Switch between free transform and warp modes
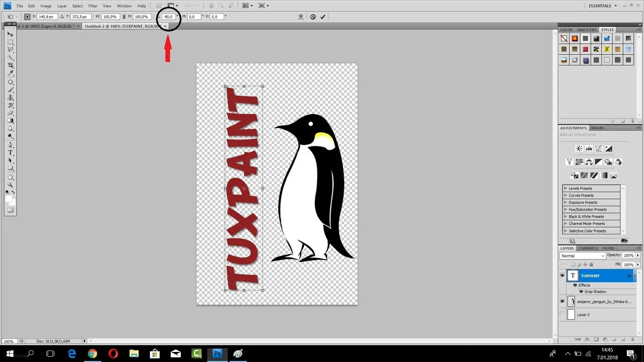The width and height of the screenshot is (644, 362). tap(301, 17)
